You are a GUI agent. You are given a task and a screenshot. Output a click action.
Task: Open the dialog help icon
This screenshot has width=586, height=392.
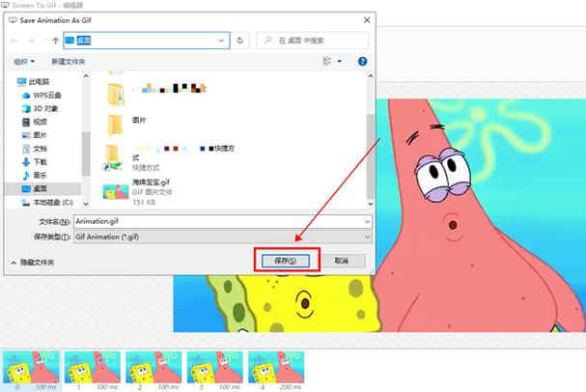tap(362, 61)
